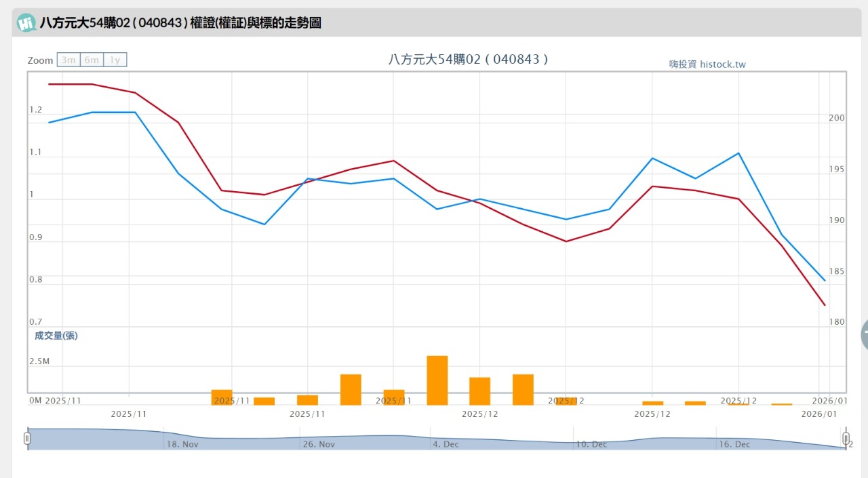Click the navigator at 26. Nov

click(318, 444)
